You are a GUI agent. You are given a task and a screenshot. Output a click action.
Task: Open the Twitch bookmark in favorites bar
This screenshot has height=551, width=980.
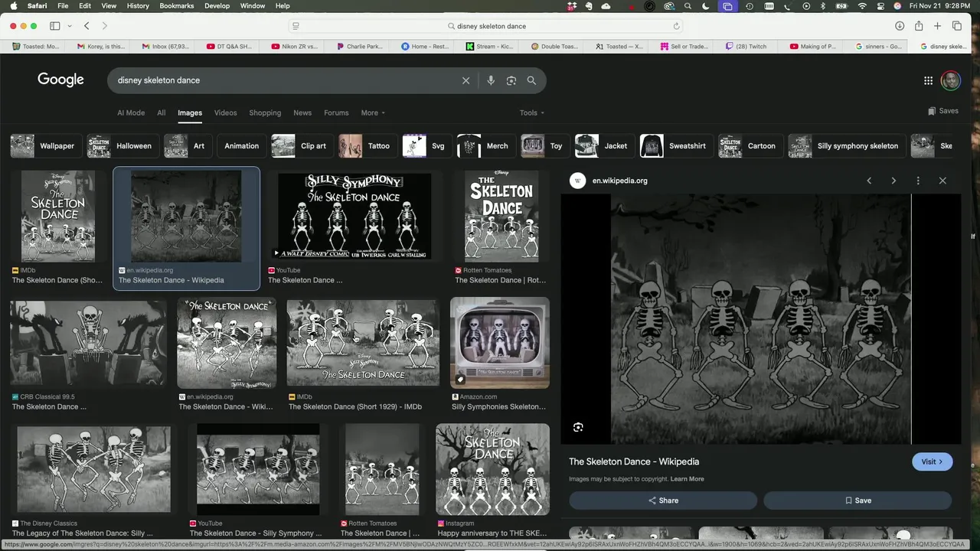pos(746,46)
